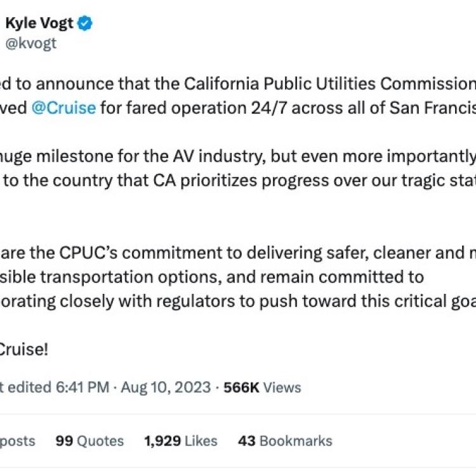Click the 'CPUC's commitment to delivering safer' line
This screenshot has height=476, width=476.
(x=238, y=253)
